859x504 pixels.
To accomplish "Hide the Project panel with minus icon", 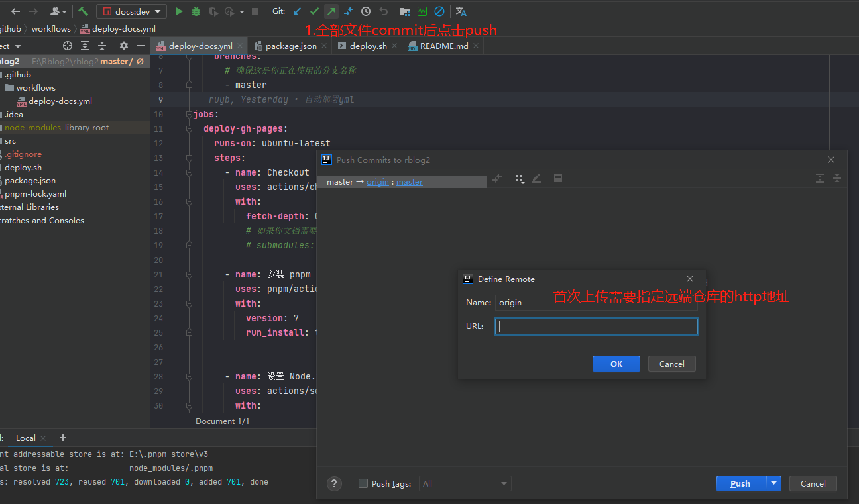I will pyautogui.click(x=141, y=46).
